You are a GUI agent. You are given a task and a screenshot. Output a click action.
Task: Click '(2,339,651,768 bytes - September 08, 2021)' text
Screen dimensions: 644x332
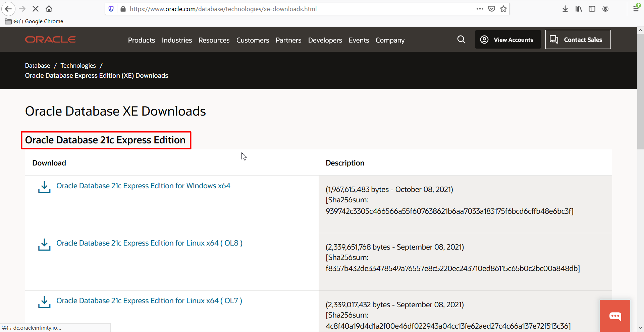(x=395, y=247)
